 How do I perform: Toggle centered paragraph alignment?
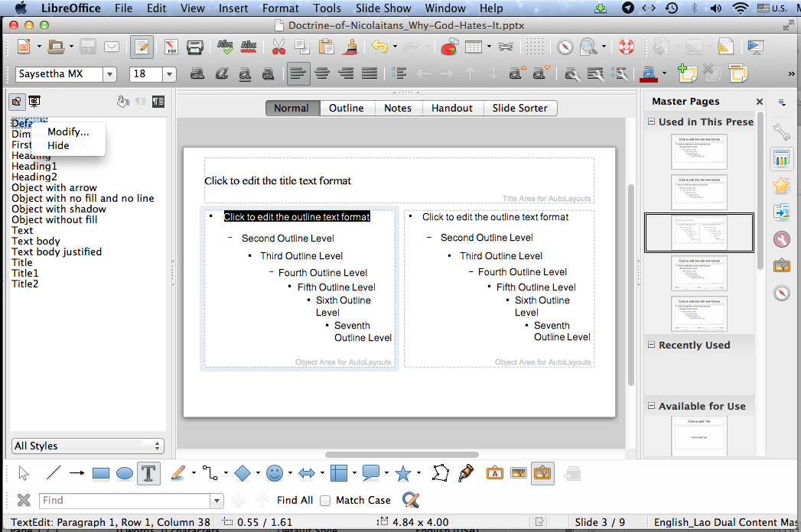tap(321, 73)
